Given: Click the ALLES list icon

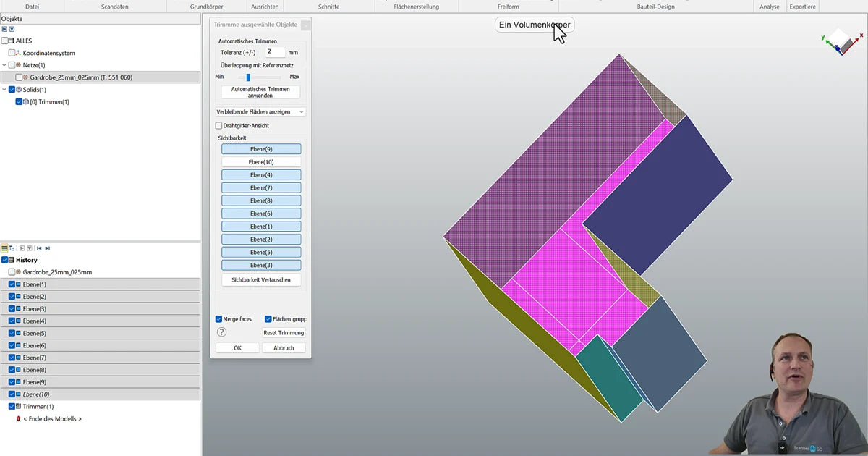Looking at the screenshot, I should [12, 41].
